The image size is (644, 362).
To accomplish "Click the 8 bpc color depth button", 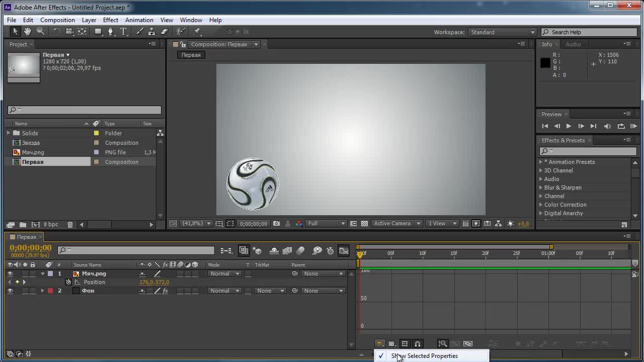I will [51, 224].
